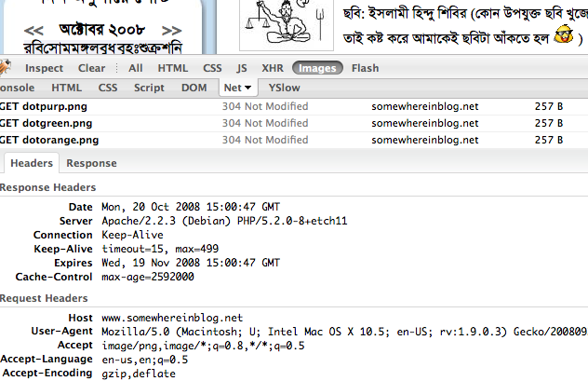Click the Request Headers section title

44,298
